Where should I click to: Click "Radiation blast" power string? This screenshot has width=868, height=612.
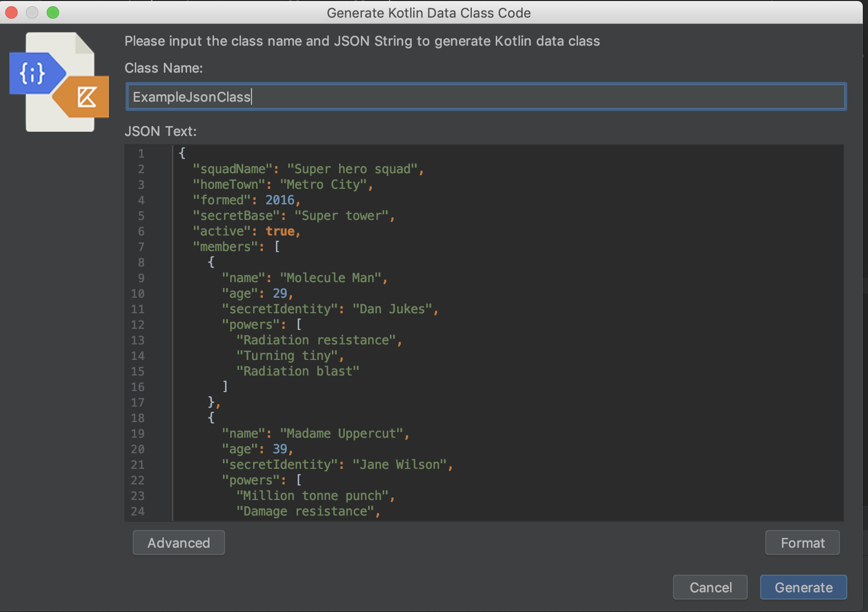298,371
